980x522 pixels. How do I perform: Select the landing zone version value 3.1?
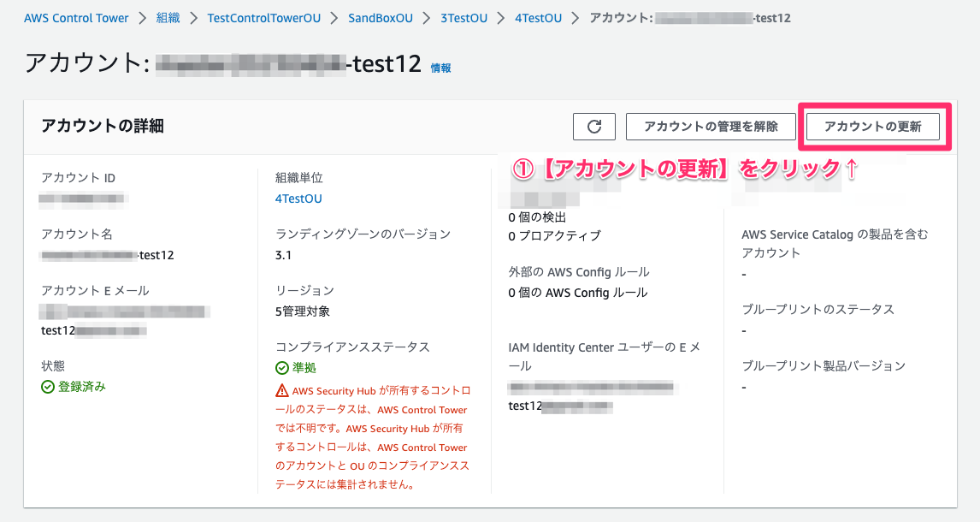[283, 255]
